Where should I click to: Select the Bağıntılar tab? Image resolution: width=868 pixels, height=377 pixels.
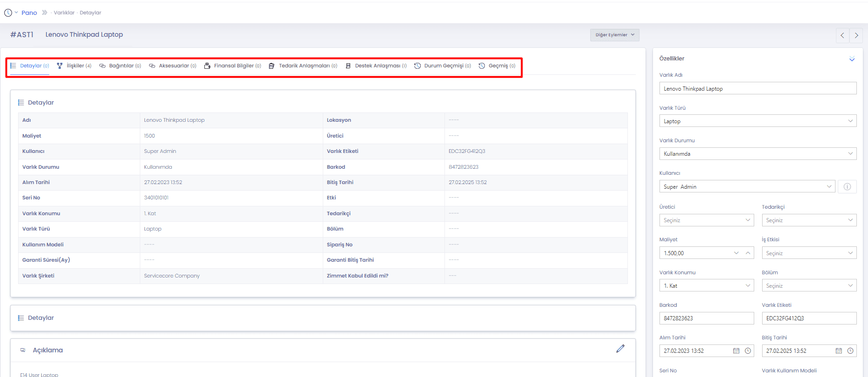[120, 66]
